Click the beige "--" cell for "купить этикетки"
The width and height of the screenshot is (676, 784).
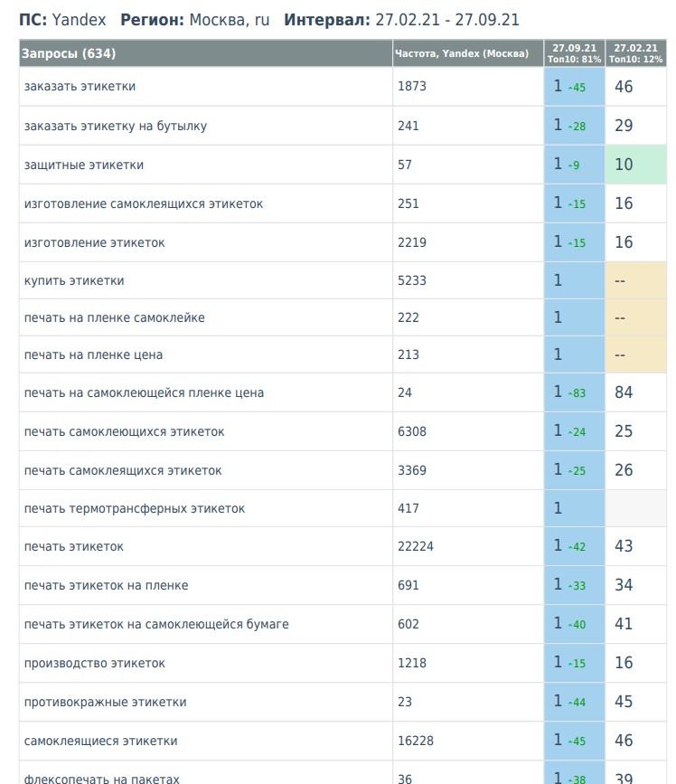[635, 280]
